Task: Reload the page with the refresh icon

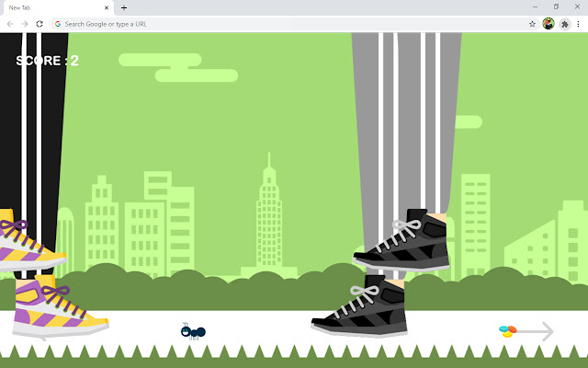Action: (40, 24)
